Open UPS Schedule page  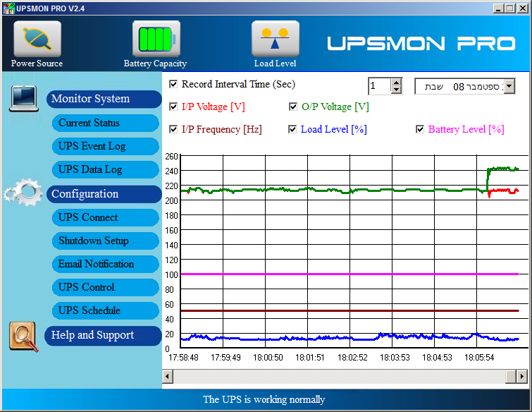click(x=105, y=310)
